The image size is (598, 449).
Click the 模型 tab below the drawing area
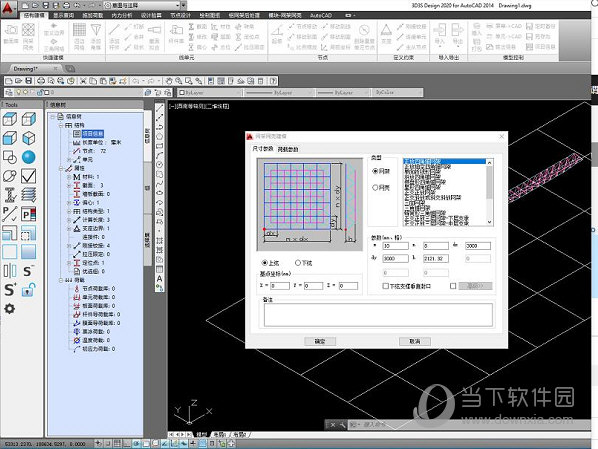click(201, 435)
